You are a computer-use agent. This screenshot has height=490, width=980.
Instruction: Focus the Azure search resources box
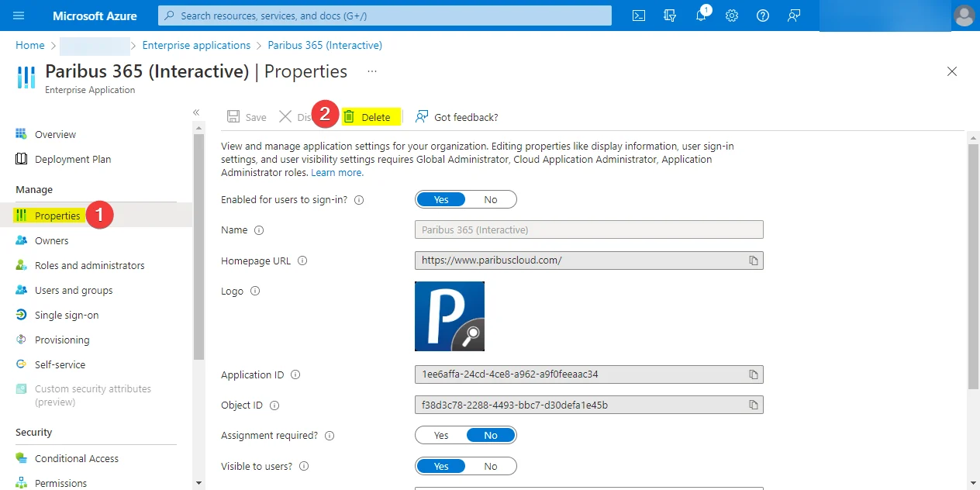pyautogui.click(x=385, y=16)
